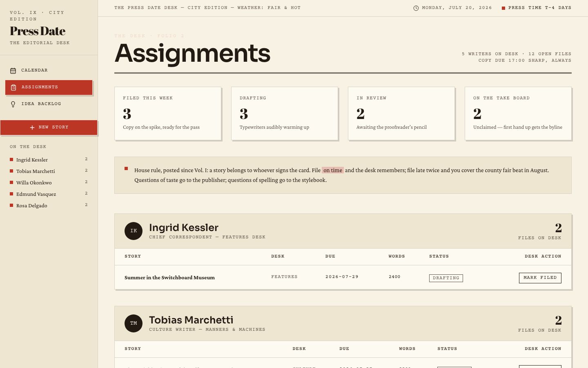This screenshot has height=368, width=588.
Task: Click '5 Writers on Desk · 12 Open Files' text
Action: click(x=517, y=54)
